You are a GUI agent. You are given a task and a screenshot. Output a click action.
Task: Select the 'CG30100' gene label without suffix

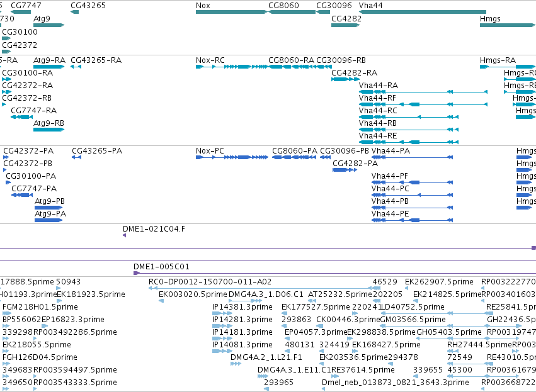coord(20,32)
